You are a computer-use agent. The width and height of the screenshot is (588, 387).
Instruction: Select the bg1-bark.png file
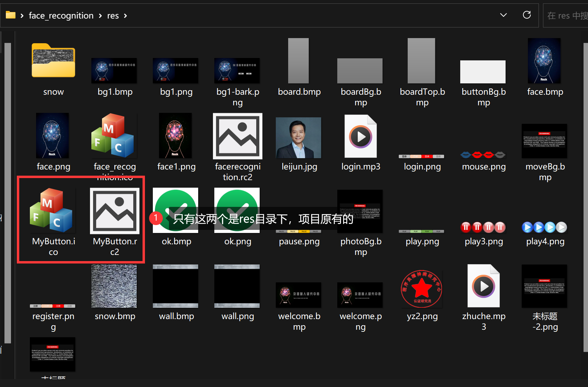[237, 71]
